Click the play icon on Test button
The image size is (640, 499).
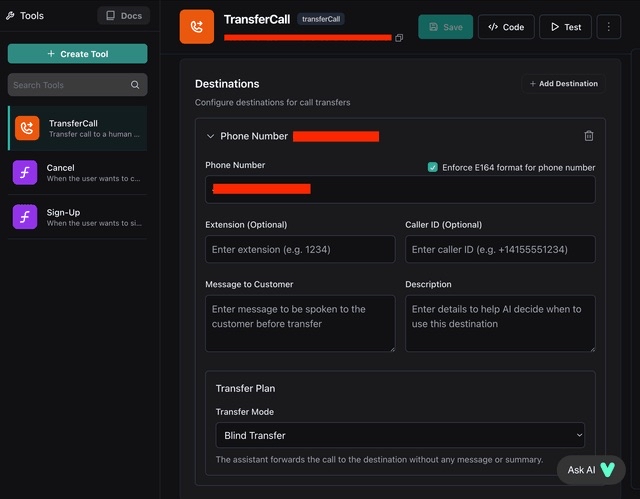tap(555, 27)
